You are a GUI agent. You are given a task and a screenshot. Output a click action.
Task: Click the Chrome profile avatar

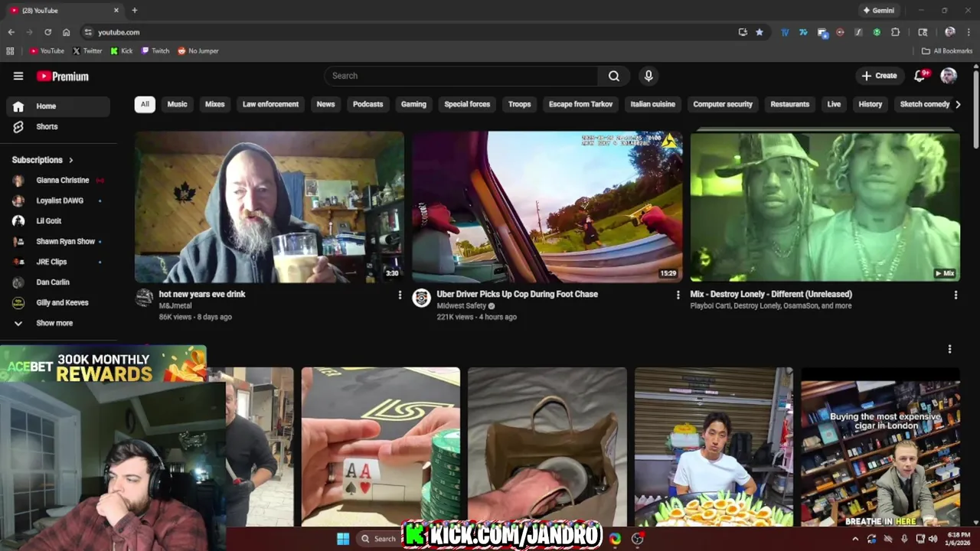(x=950, y=32)
